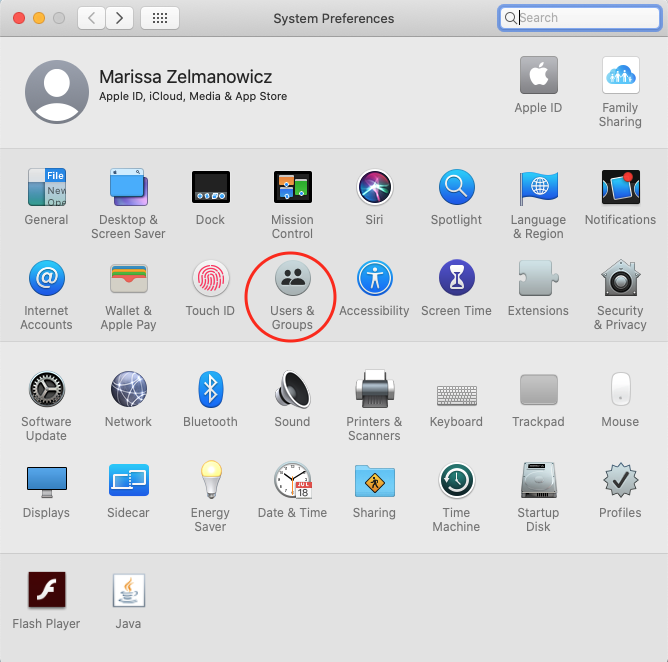The width and height of the screenshot is (668, 662).
Task: Click the red close window button
Action: click(x=19, y=18)
